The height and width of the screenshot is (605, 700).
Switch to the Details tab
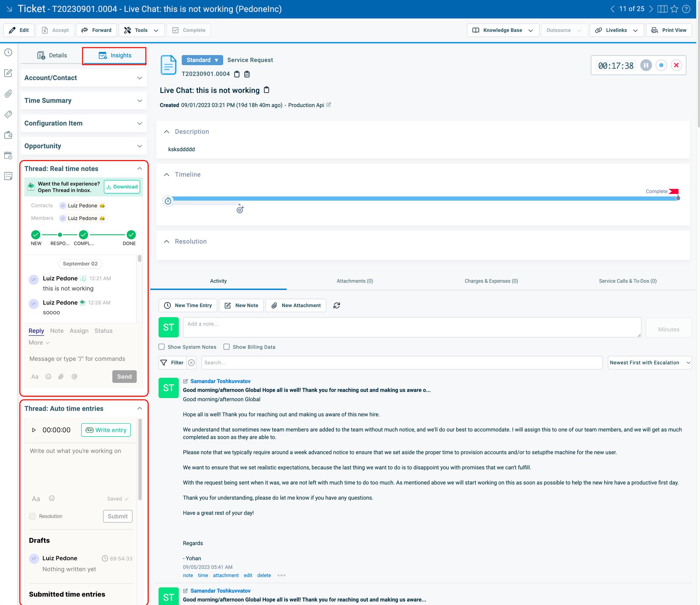tap(52, 55)
